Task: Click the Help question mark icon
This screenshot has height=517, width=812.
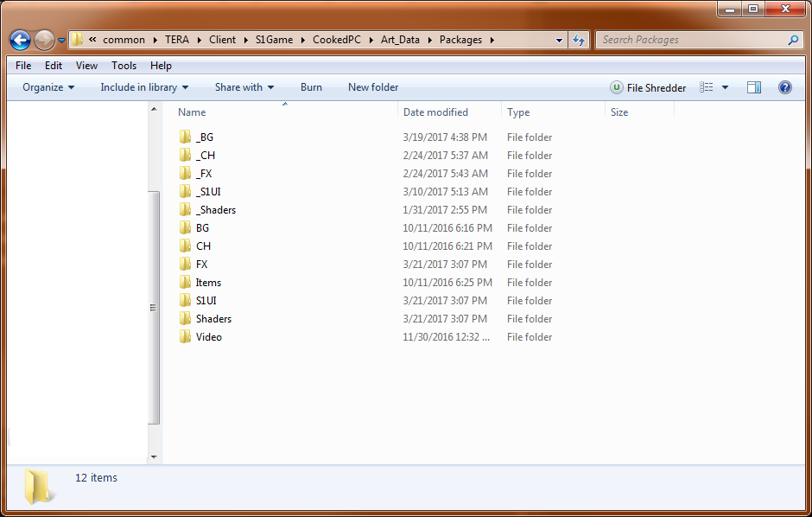Action: pyautogui.click(x=785, y=87)
